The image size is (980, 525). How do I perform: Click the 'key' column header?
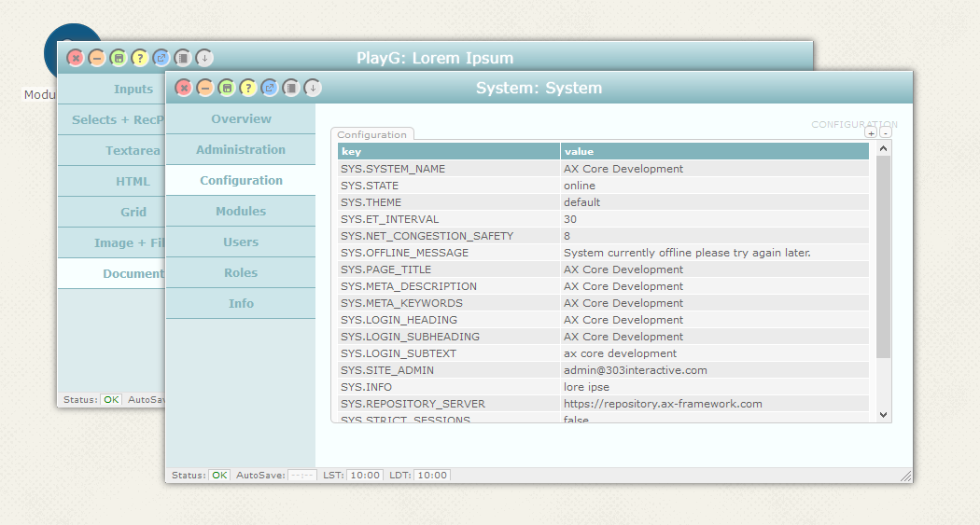(x=448, y=151)
